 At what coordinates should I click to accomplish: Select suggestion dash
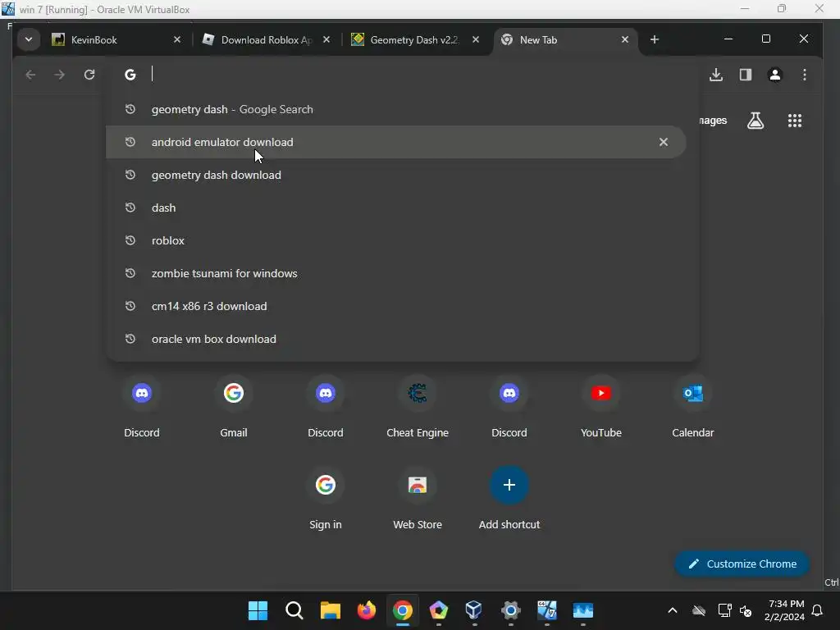[x=396, y=208]
